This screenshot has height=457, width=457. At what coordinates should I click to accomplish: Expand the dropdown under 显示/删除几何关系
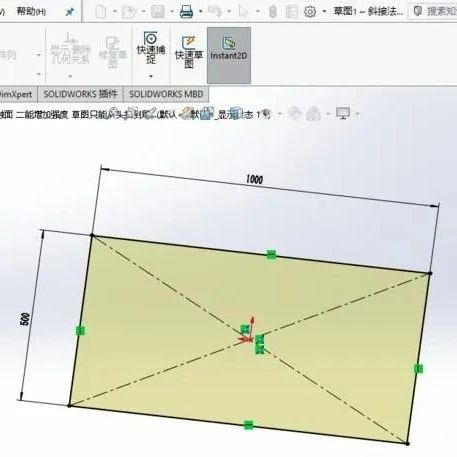(70, 76)
